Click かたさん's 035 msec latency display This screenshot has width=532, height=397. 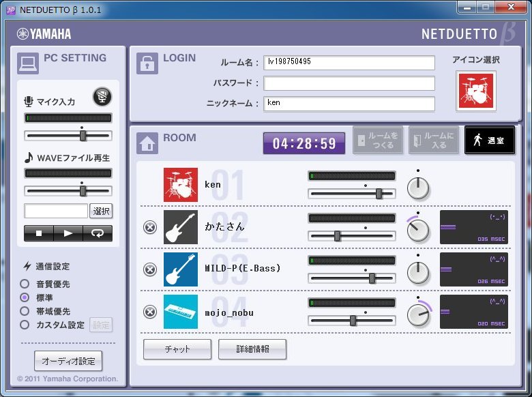click(474, 227)
